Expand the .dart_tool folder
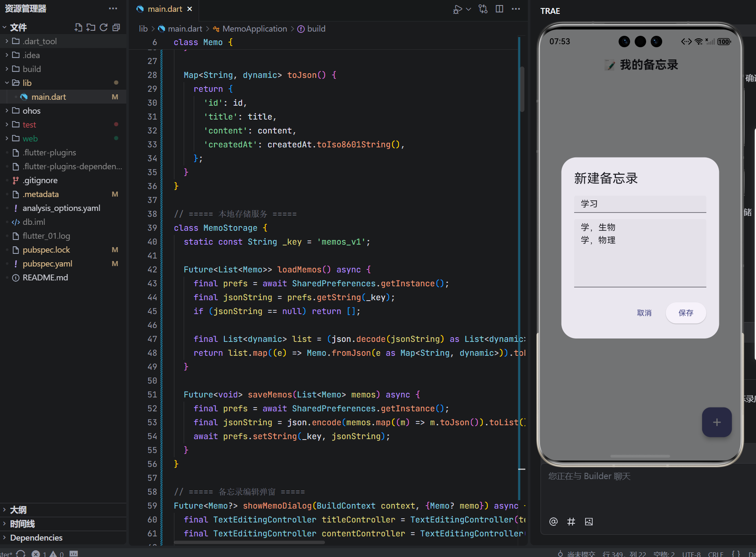This screenshot has height=557, width=756. pyautogui.click(x=63, y=41)
